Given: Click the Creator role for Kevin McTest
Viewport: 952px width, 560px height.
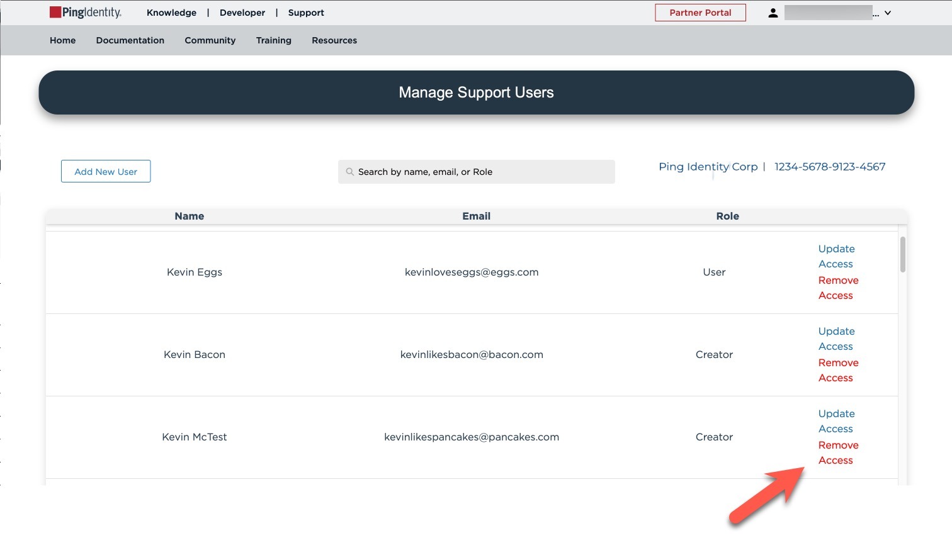Looking at the screenshot, I should (714, 437).
